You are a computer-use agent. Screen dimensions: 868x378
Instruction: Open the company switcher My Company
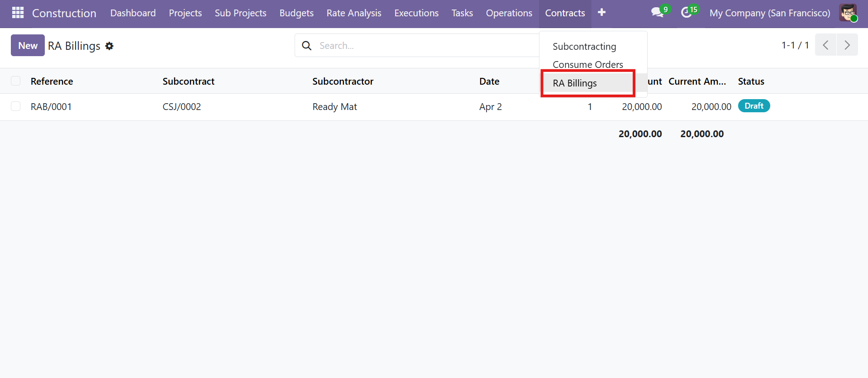[x=769, y=13]
